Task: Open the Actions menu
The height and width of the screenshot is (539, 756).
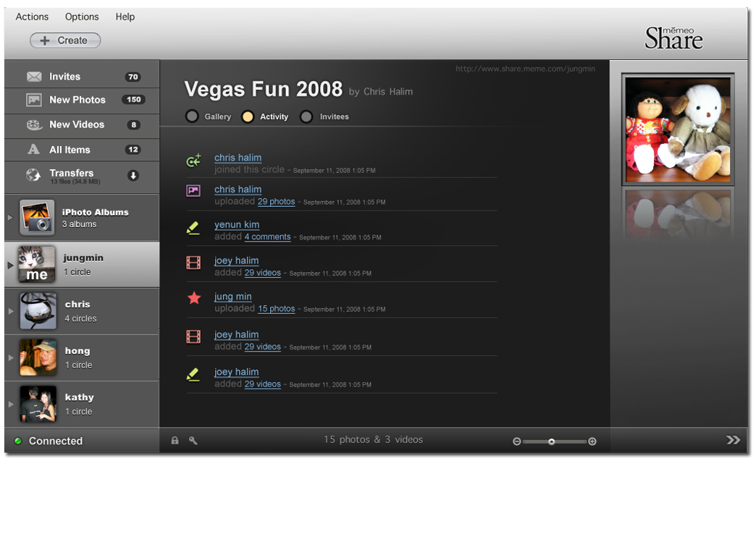Action: pos(32,17)
